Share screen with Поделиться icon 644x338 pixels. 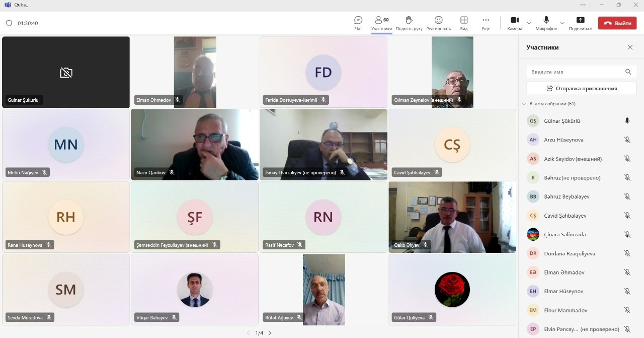coord(580,20)
